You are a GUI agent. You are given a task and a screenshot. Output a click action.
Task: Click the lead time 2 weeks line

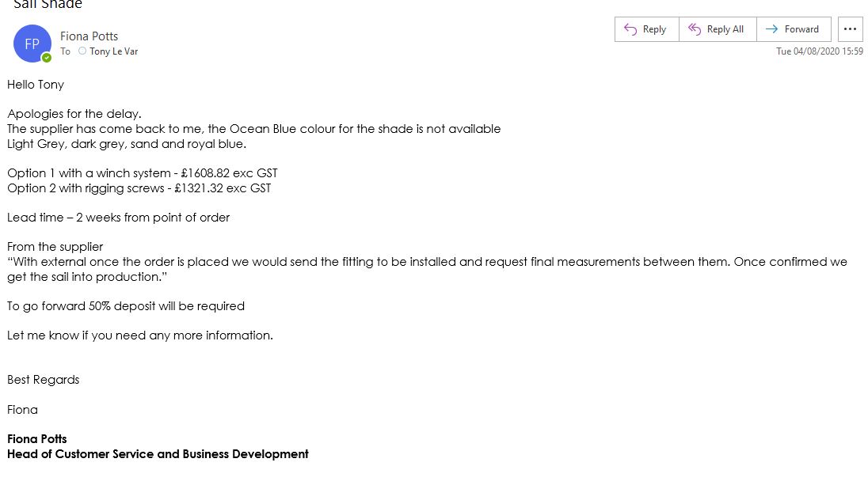(x=118, y=218)
